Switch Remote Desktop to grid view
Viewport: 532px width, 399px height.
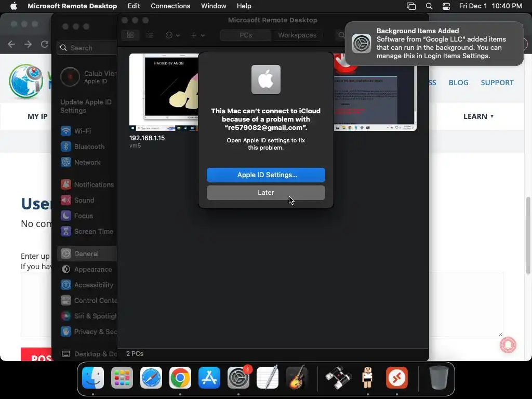(130, 35)
